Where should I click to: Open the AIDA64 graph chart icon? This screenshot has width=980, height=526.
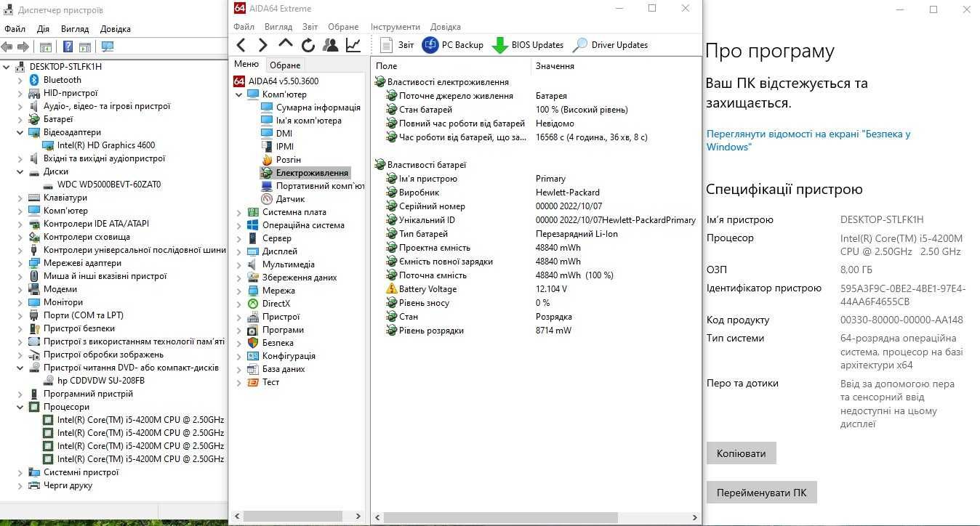point(353,45)
